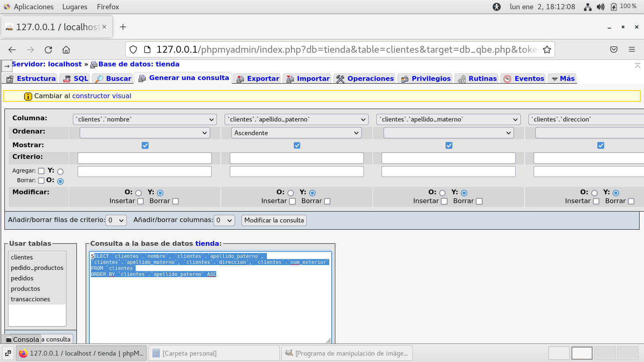Image resolution: width=644 pixels, height=362 pixels.
Task: Click the Firefox reload page icon
Action: (x=48, y=50)
